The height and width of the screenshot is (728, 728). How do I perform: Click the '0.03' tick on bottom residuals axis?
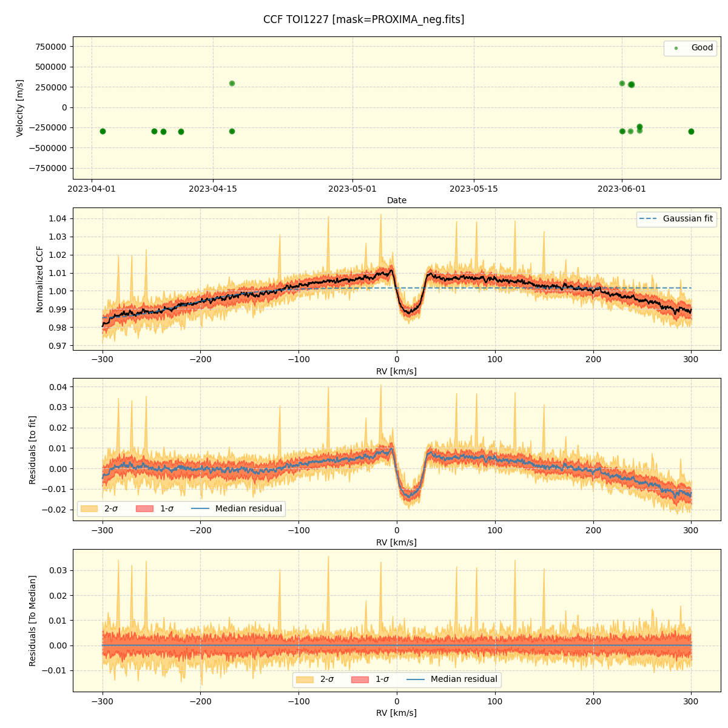58,570
